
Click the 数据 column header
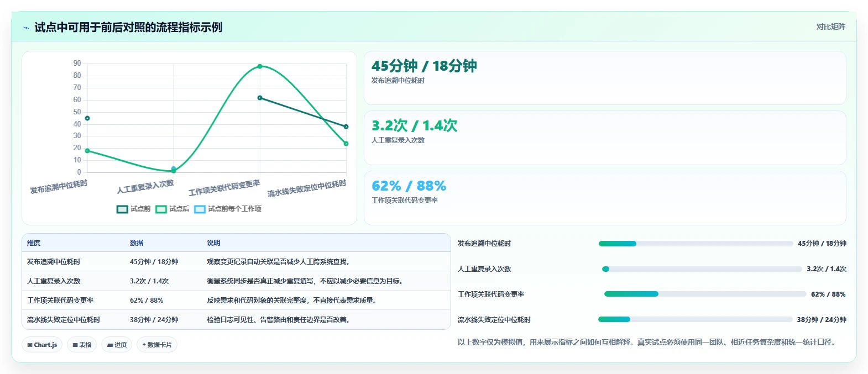pyautogui.click(x=137, y=243)
